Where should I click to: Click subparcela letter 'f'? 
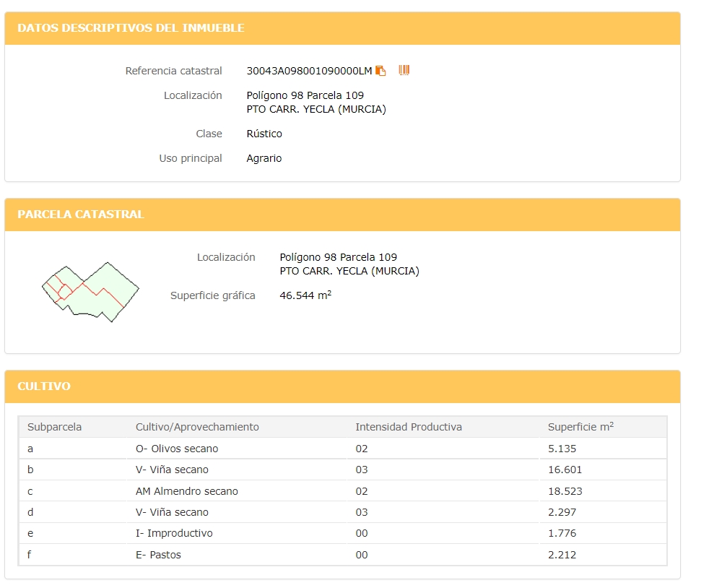[x=29, y=555]
